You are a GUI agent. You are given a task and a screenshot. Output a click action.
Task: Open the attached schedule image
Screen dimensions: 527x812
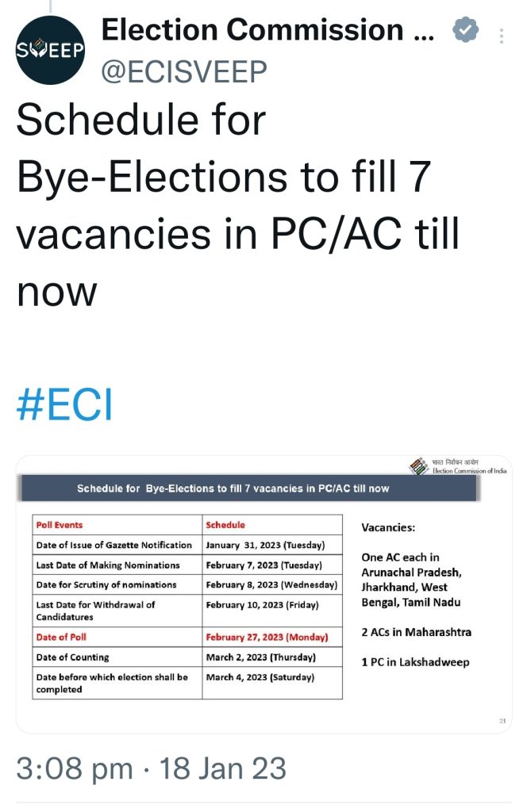(x=263, y=594)
